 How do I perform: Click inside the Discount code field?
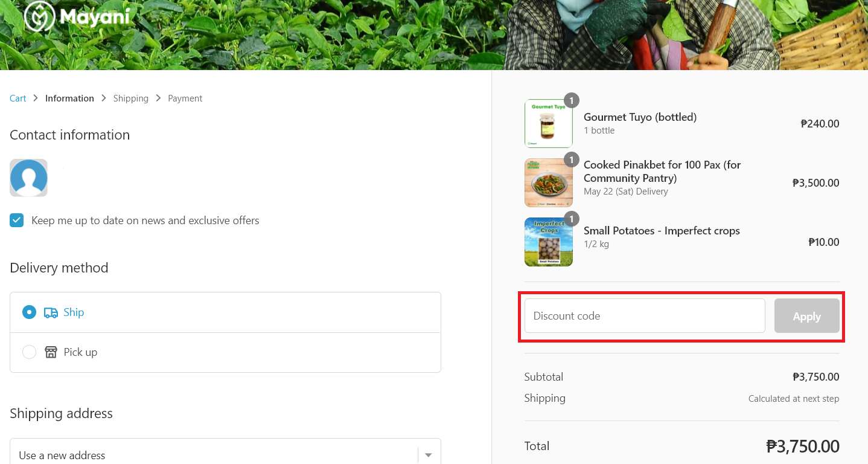click(644, 315)
